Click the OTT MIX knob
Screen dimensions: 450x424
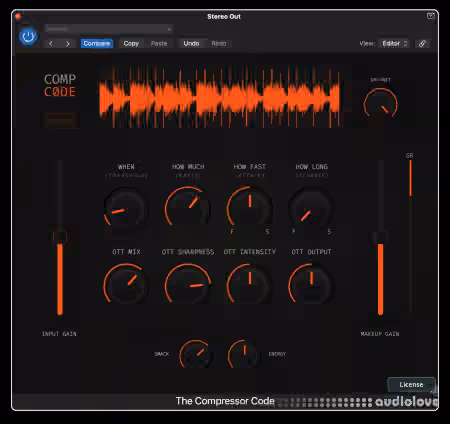click(126, 286)
